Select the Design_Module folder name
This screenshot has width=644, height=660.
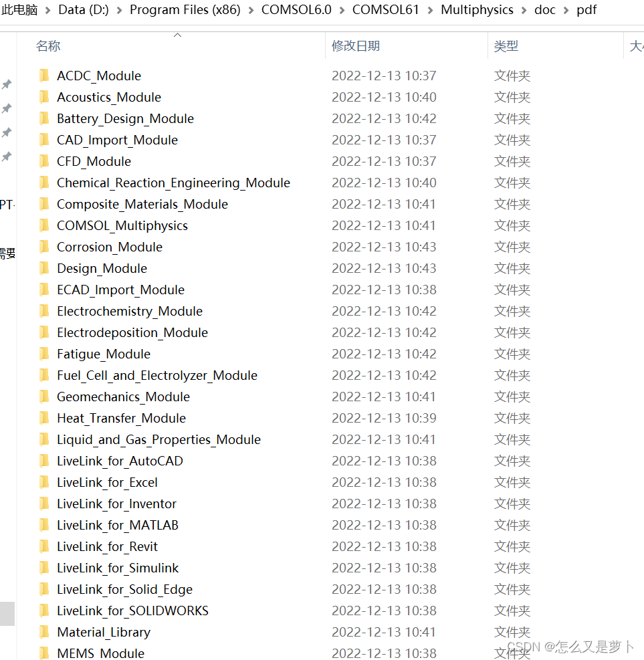(x=102, y=269)
